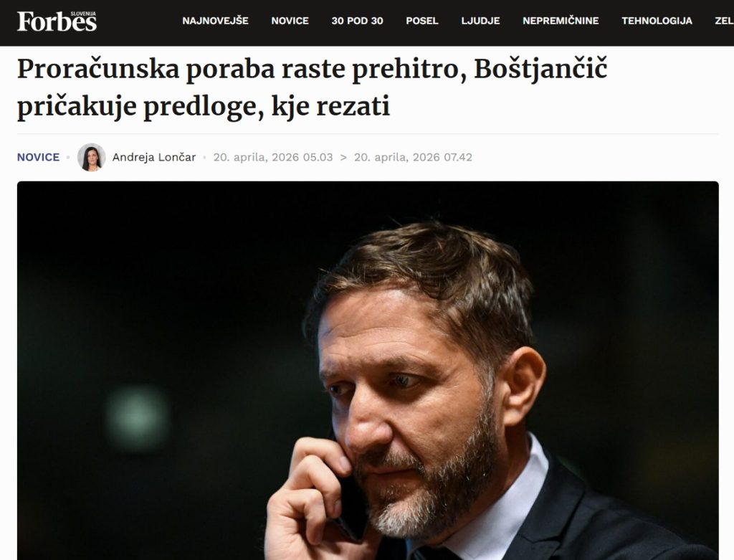Viewport: 734px width, 560px height.
Task: Click the Forbes Slovenija logo
Action: click(x=57, y=22)
